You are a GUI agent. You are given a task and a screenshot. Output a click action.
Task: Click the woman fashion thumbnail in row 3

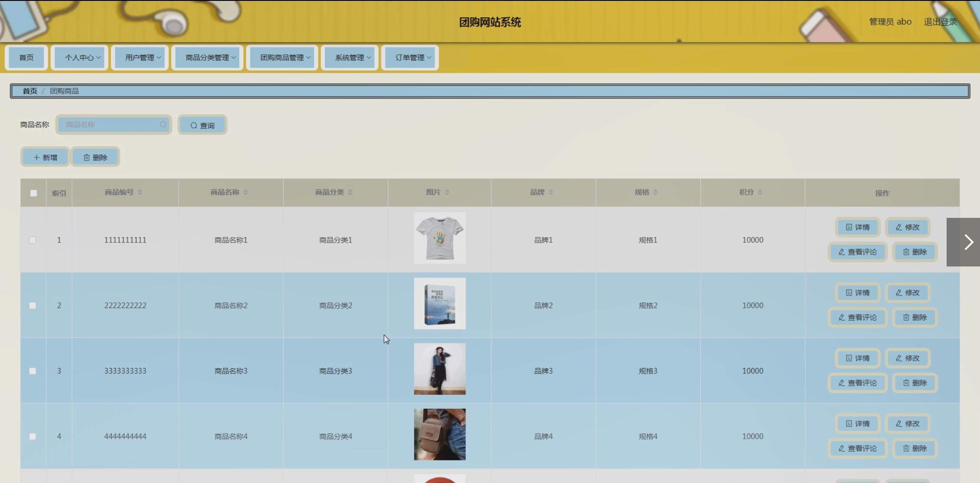click(439, 369)
